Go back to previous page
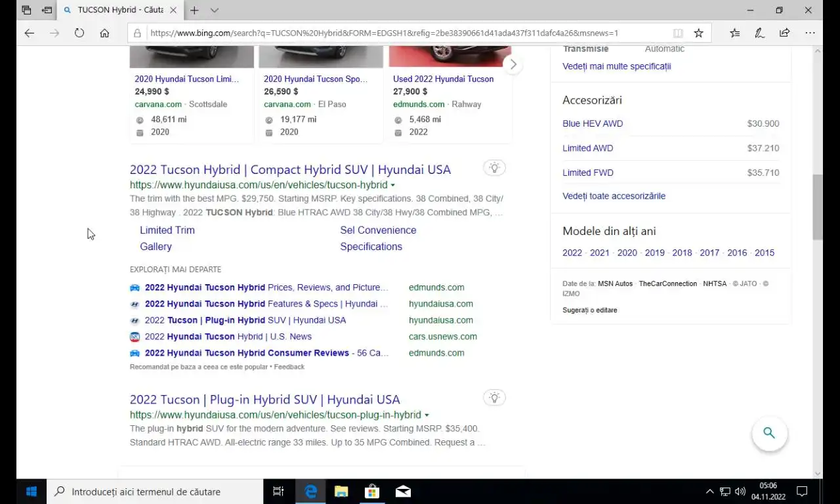 pos(29,33)
